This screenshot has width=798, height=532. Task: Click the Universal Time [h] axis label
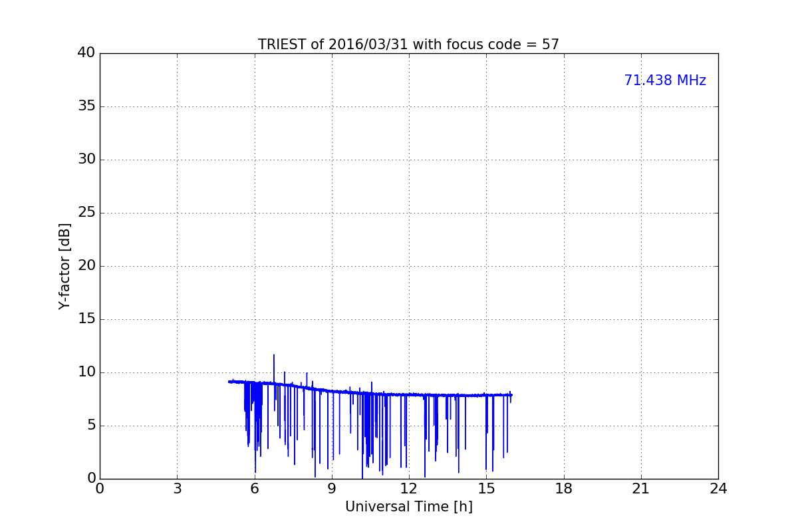point(408,507)
